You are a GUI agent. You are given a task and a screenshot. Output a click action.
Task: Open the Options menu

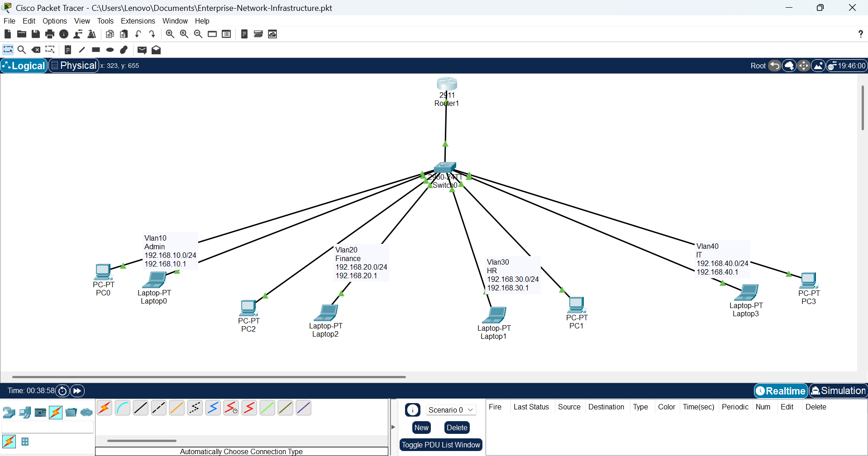(55, 21)
